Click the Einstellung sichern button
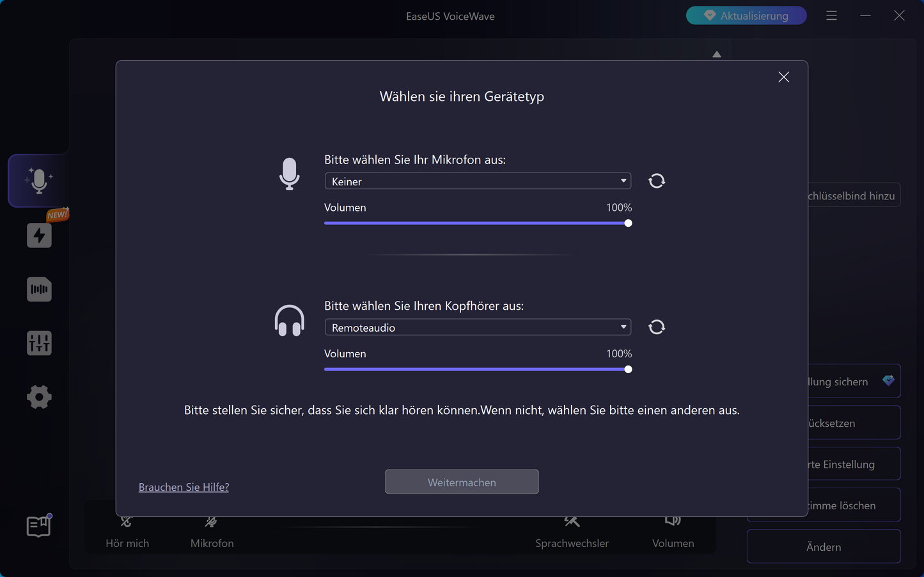This screenshot has width=924, height=577. [854, 381]
